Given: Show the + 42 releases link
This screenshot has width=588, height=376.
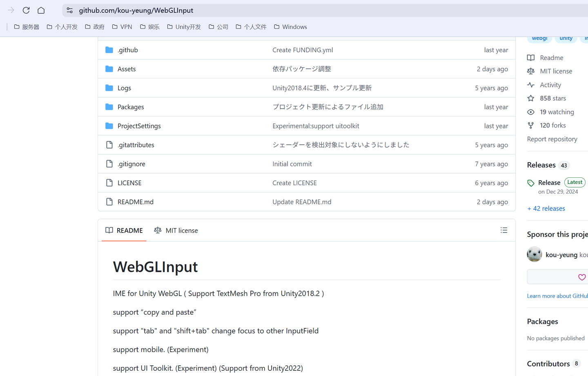Looking at the screenshot, I should tap(546, 208).
